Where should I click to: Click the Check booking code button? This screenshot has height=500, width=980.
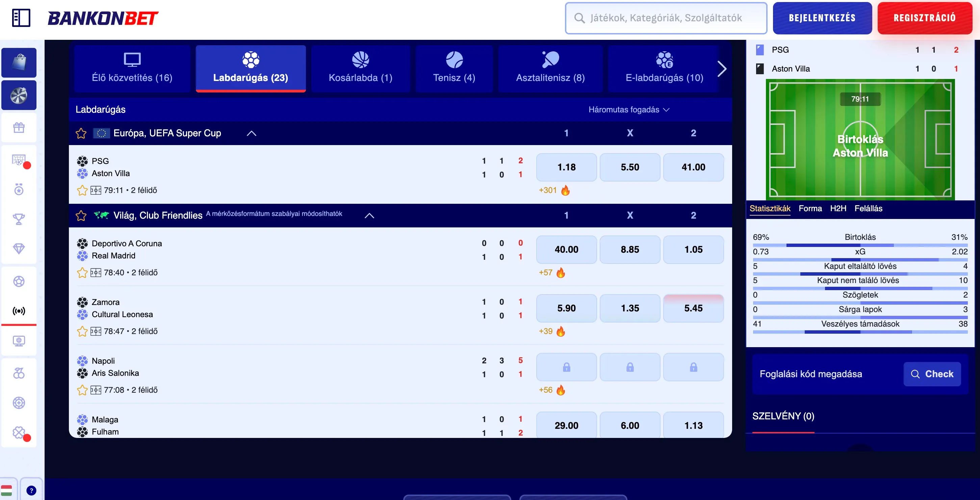(932, 374)
